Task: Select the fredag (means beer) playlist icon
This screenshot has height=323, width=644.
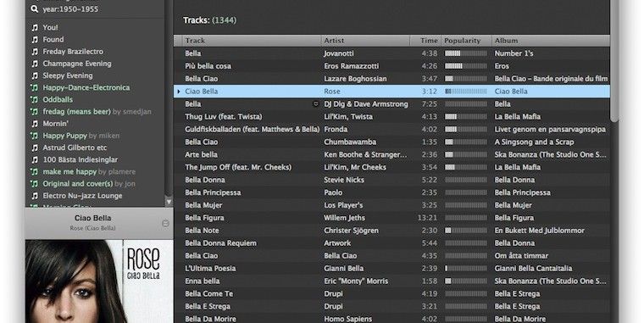Action: [35, 112]
